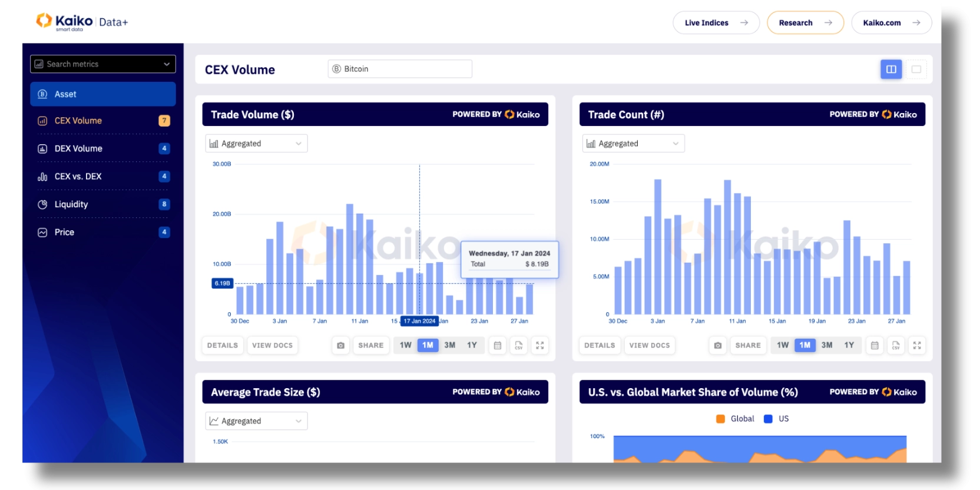The height and width of the screenshot is (490, 980).
Task: Take snapshot of Trade Count chart
Action: coord(717,345)
